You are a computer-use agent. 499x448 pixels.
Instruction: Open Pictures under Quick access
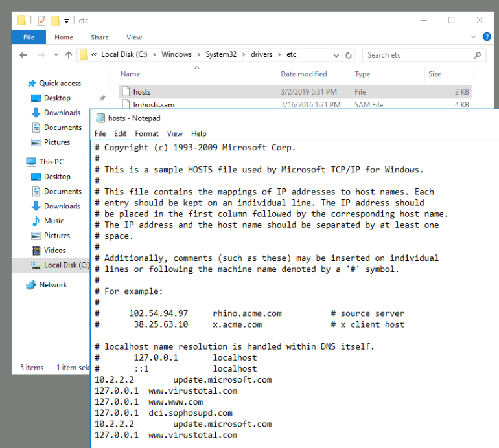(x=56, y=142)
